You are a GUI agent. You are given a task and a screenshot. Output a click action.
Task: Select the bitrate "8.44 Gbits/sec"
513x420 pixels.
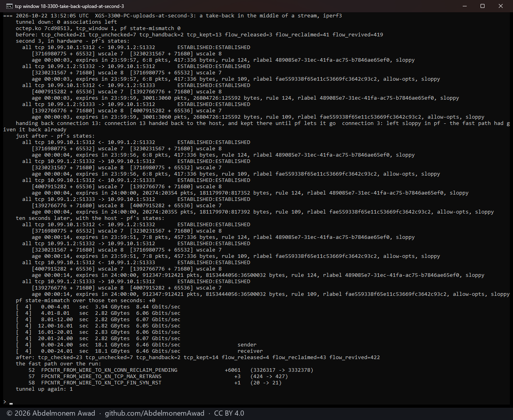pos(158,307)
